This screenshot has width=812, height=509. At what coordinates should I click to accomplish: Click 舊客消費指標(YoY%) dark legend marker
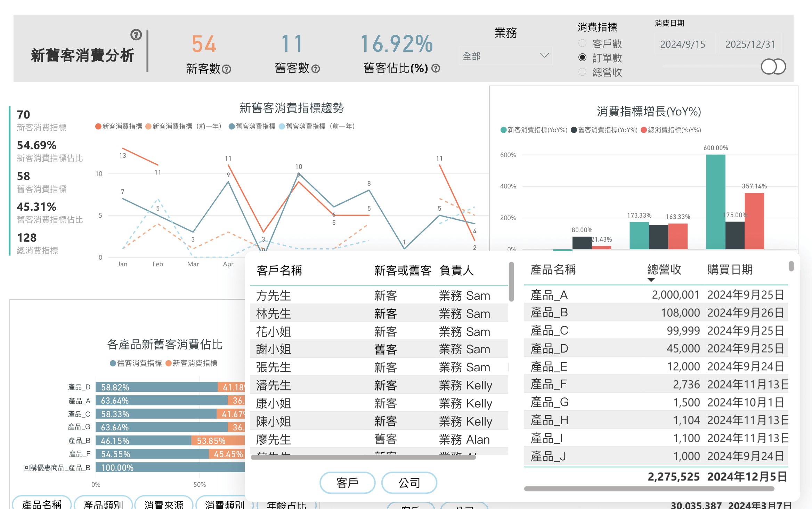[574, 130]
